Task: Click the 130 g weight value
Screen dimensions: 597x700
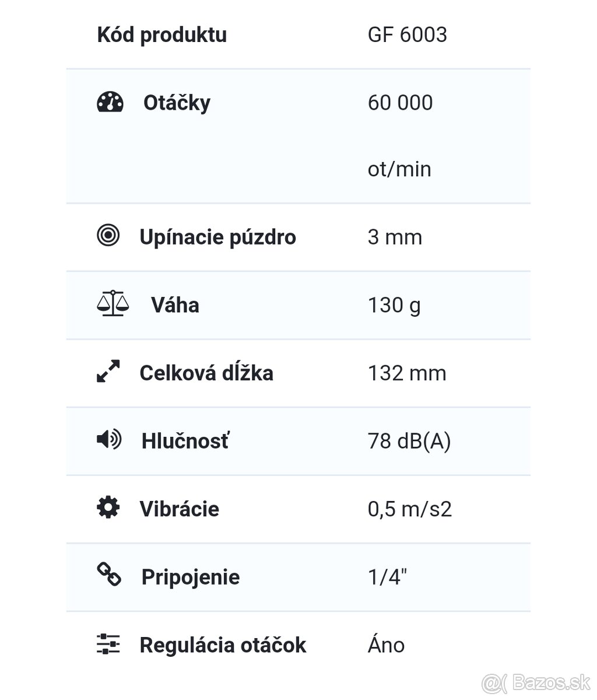Action: pos(394,305)
